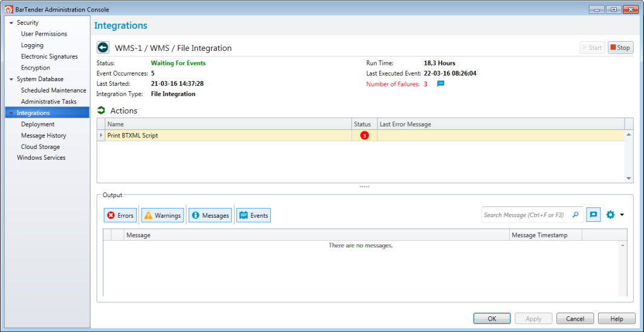644x332 pixels.
Task: Select Cloud Storage in sidebar
Action: (41, 147)
